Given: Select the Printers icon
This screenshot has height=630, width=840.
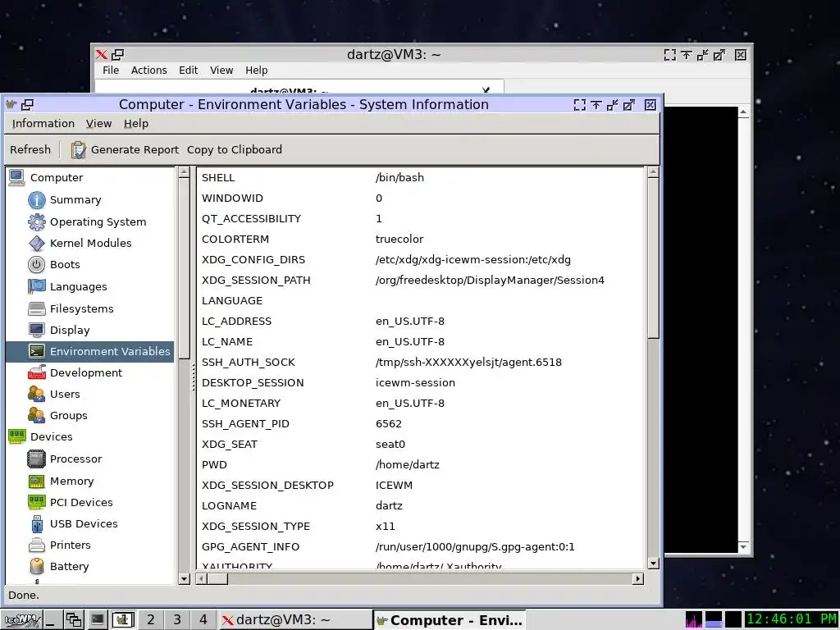Looking at the screenshot, I should pos(36,546).
